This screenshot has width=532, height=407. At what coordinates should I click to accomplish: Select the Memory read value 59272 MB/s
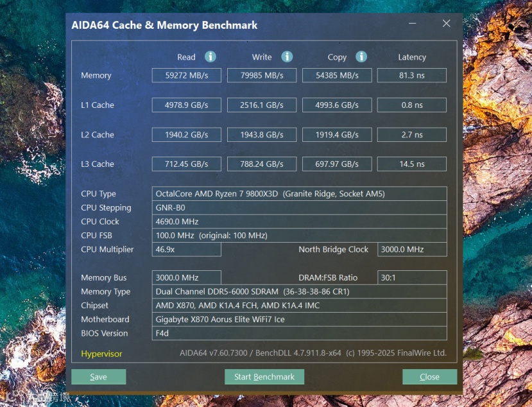click(187, 75)
